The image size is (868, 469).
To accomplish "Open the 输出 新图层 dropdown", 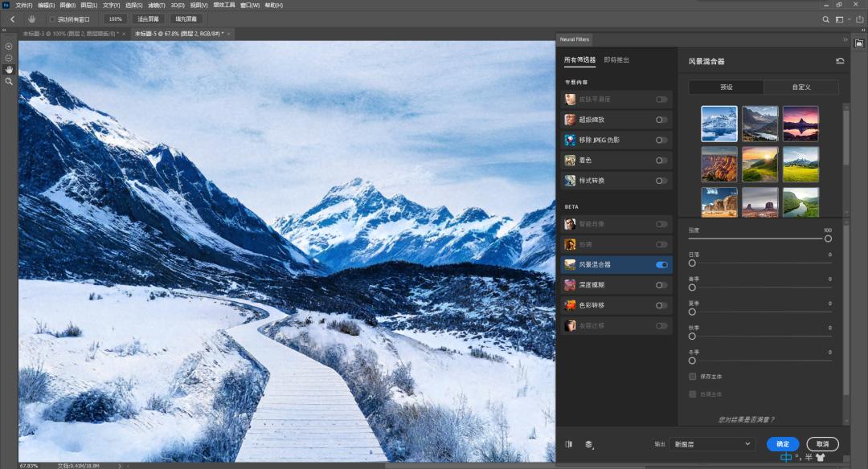I will coord(711,444).
